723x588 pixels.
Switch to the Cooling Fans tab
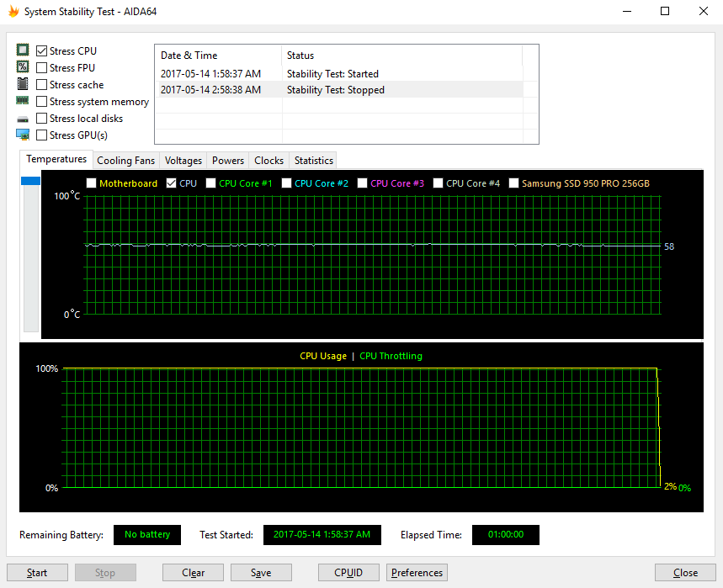126,161
